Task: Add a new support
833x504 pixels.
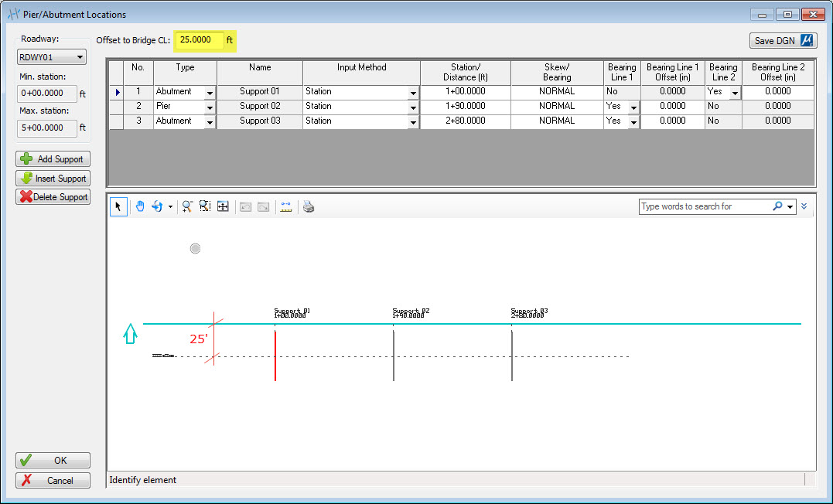Action: (x=53, y=158)
